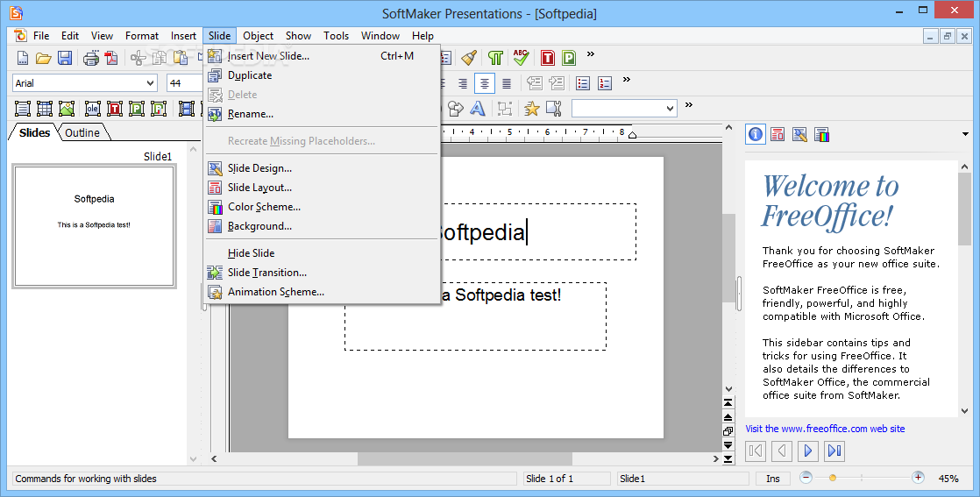Select Duplicate in the Slide menu
The height and width of the screenshot is (497, 980).
point(323,75)
